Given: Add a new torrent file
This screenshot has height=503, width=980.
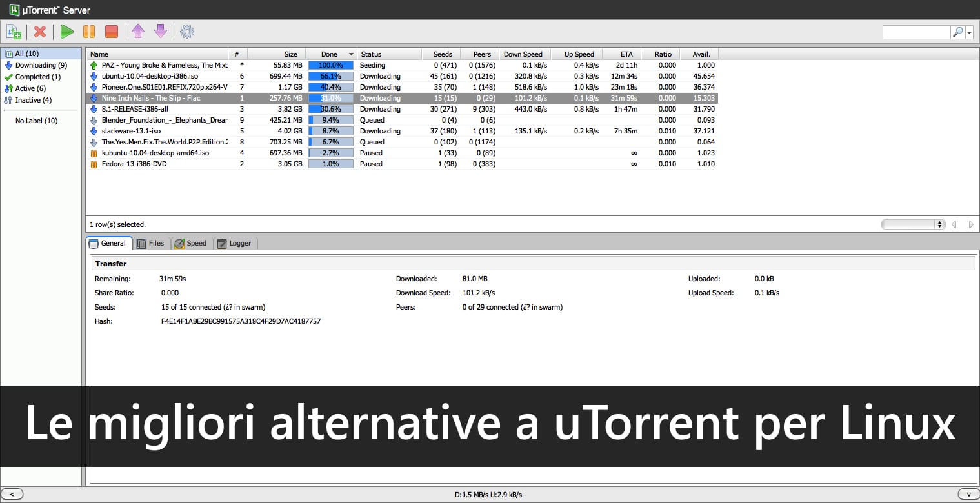Looking at the screenshot, I should pos(14,31).
